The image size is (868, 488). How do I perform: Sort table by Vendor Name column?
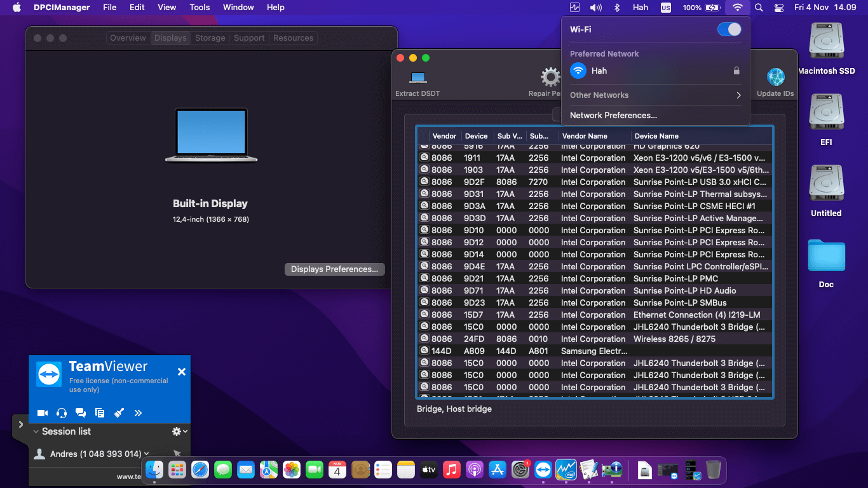click(x=595, y=136)
